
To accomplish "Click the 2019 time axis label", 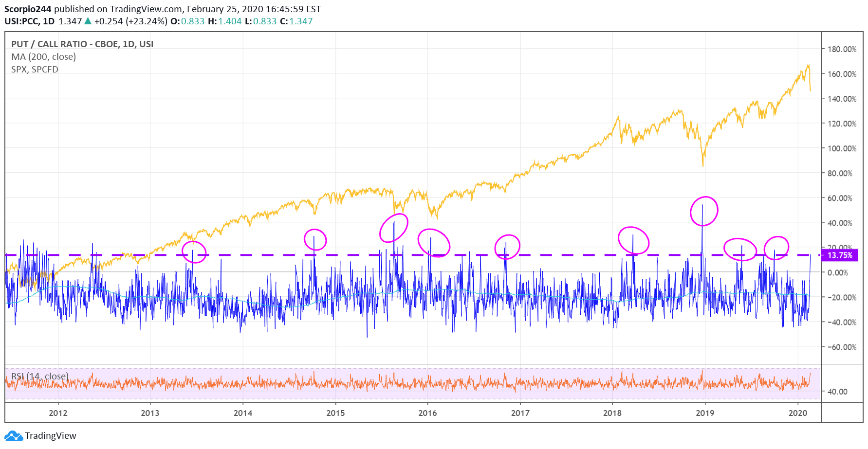I will pos(705,413).
